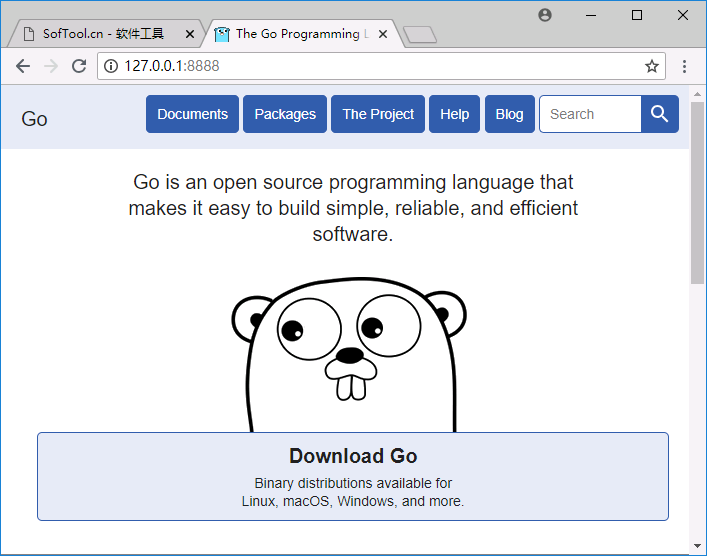Click the magnifier search button
Image resolution: width=707 pixels, height=556 pixels.
point(660,114)
